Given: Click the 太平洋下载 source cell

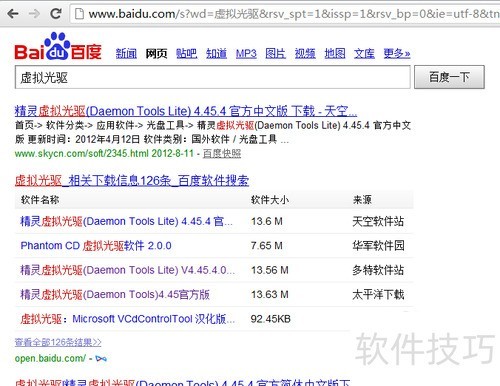Looking at the screenshot, I should [378, 295].
